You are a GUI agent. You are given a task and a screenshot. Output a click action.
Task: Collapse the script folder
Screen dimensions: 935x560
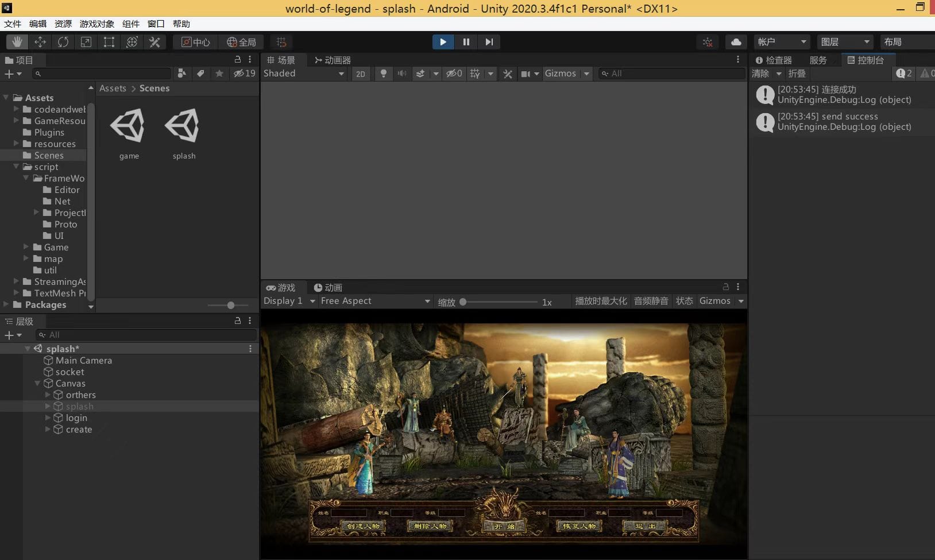click(x=16, y=166)
